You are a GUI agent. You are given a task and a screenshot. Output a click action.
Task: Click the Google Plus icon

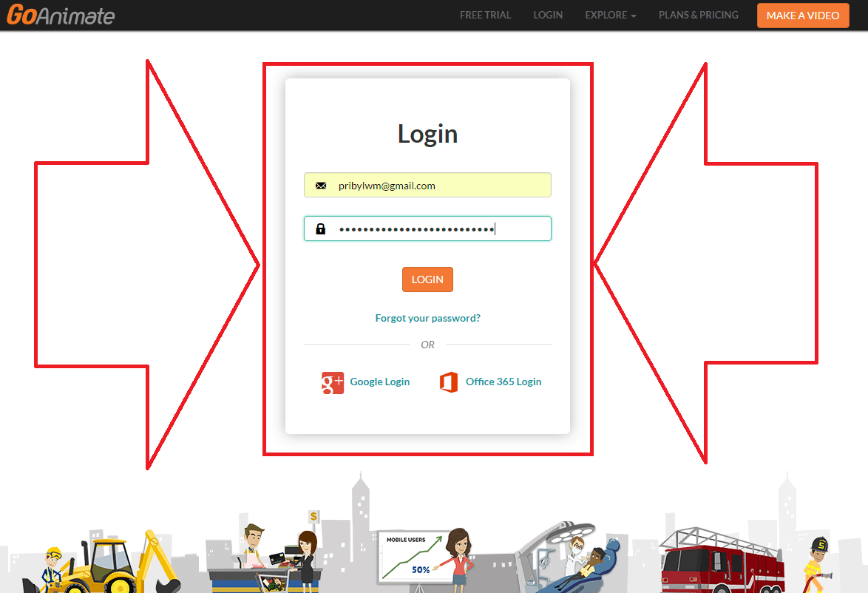pyautogui.click(x=333, y=382)
